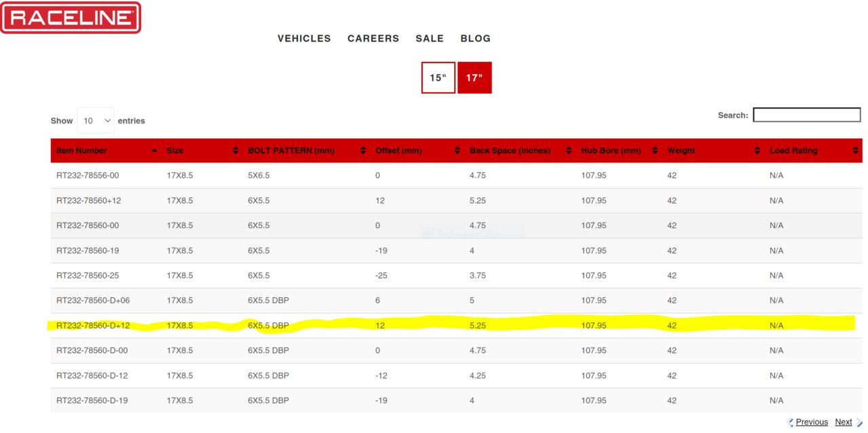Sort table by Item Number

pos(106,151)
